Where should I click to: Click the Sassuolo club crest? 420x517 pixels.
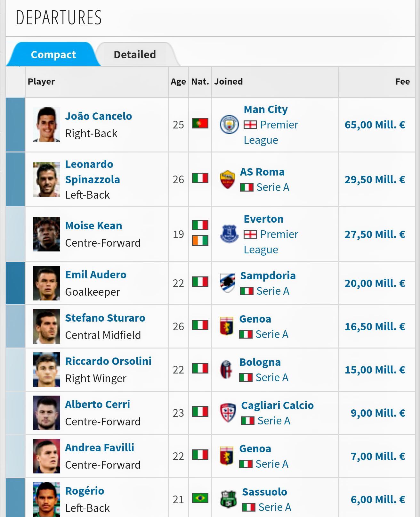pyautogui.click(x=229, y=499)
